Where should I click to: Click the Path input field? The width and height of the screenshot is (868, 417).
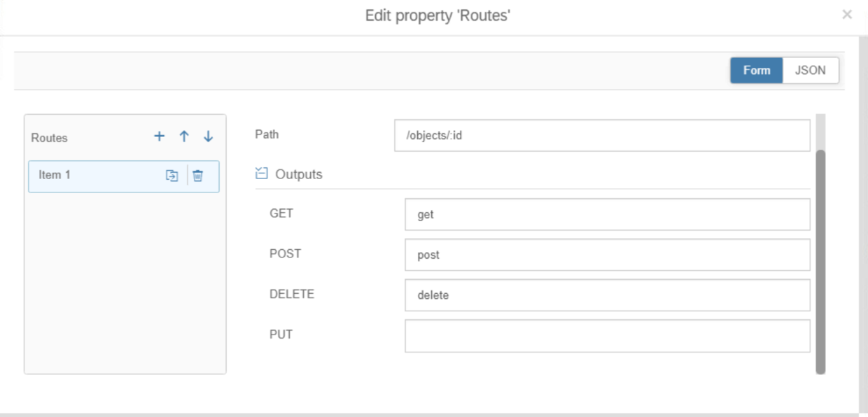[x=602, y=136]
